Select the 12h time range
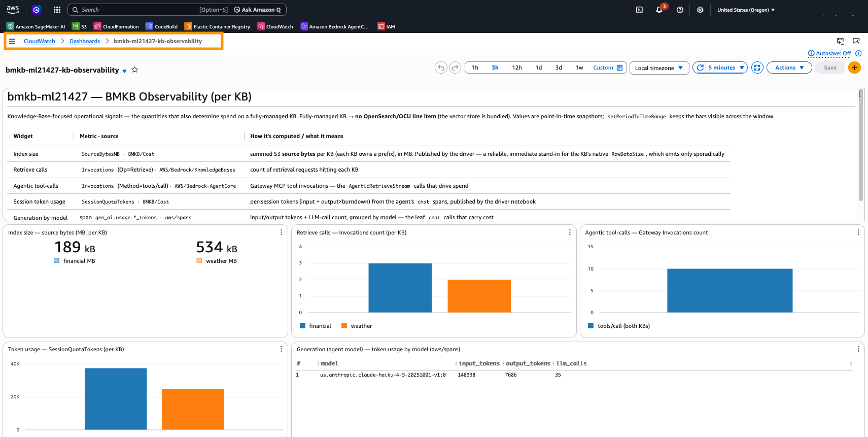Image resolution: width=868 pixels, height=437 pixels. point(517,68)
